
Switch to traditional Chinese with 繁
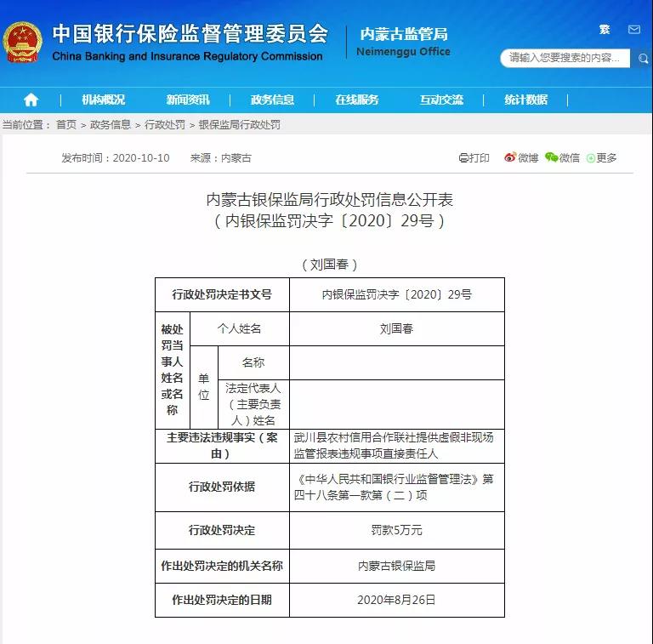pos(605,30)
